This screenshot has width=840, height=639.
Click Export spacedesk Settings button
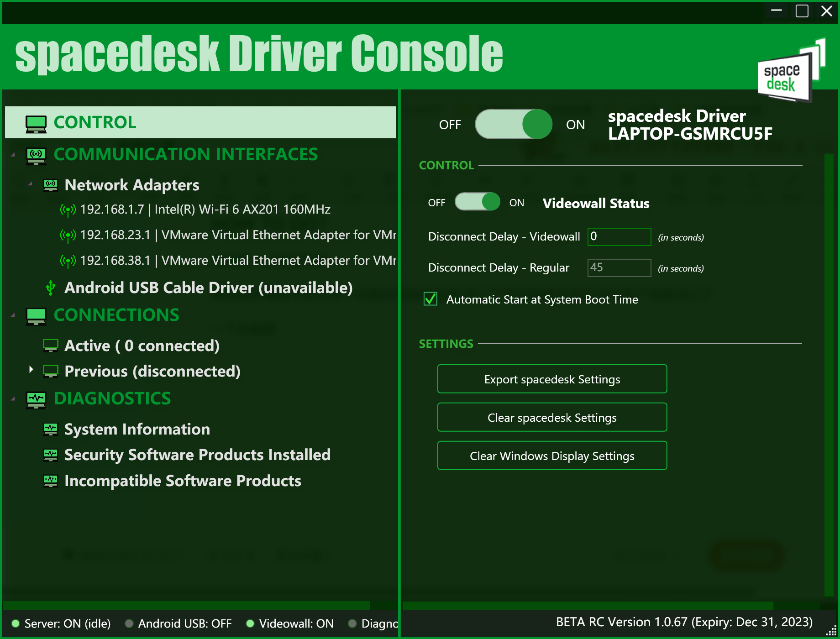click(552, 379)
